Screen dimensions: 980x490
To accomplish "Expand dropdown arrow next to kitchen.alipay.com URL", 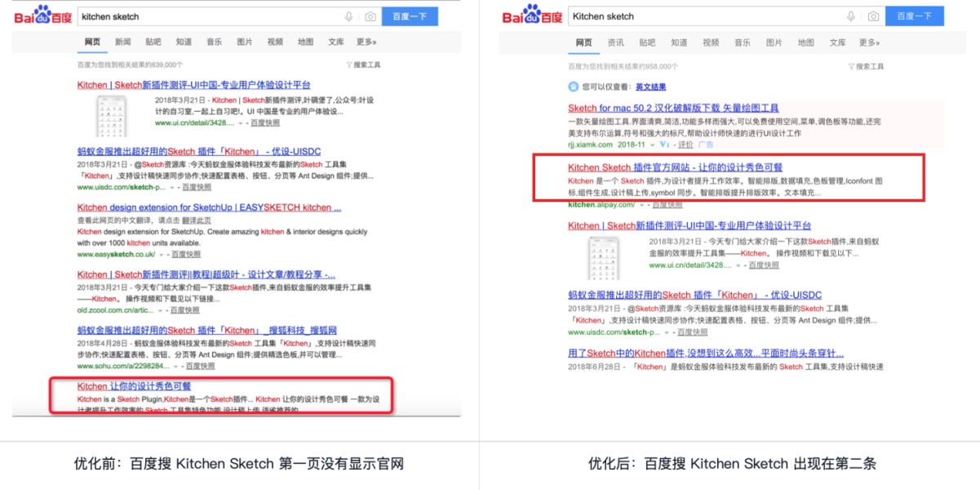I will point(641,206).
